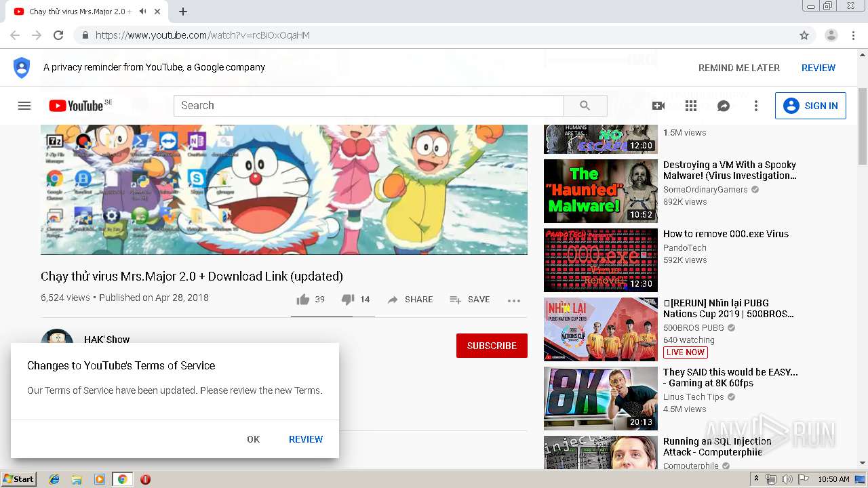
Task: Click the Windows Start button
Action: tap(18, 479)
